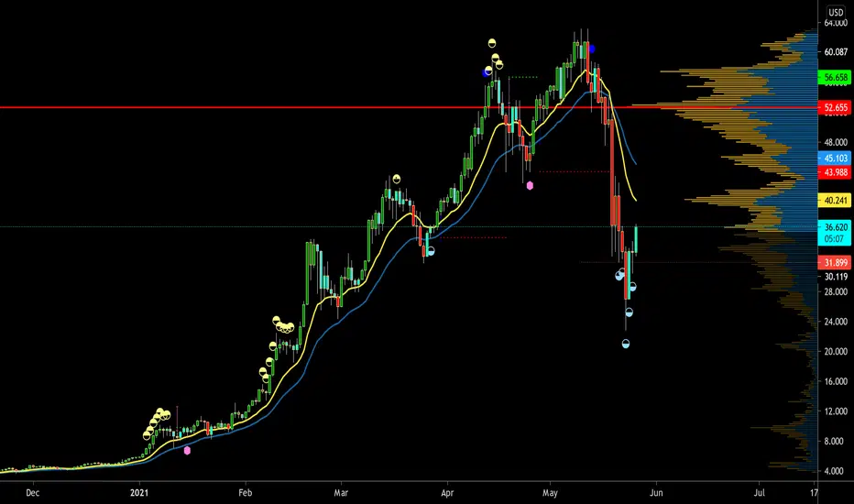Image resolution: width=854 pixels, height=504 pixels.
Task: Click the 60.087 price axis value
Action: pyautogui.click(x=836, y=51)
